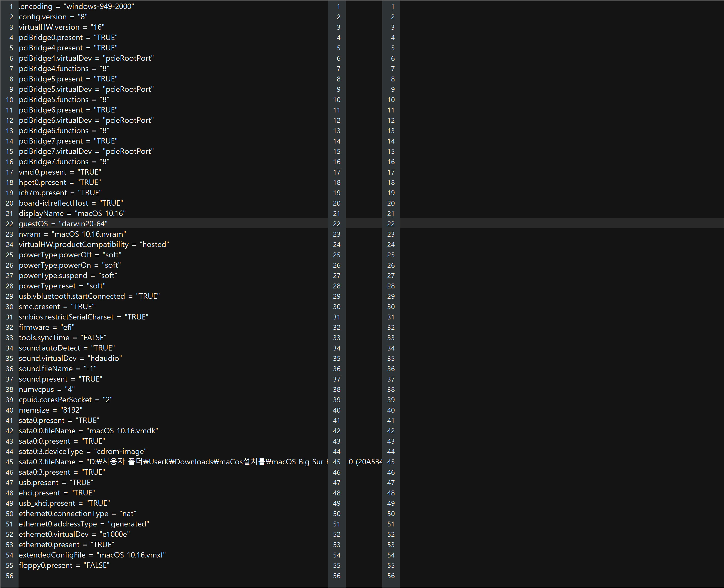Click memsize = "8192" line
The height and width of the screenshot is (588, 724).
(50, 410)
